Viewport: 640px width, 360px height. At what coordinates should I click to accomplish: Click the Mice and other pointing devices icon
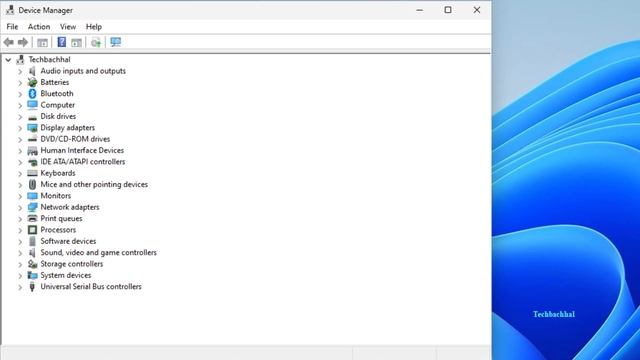(32, 184)
